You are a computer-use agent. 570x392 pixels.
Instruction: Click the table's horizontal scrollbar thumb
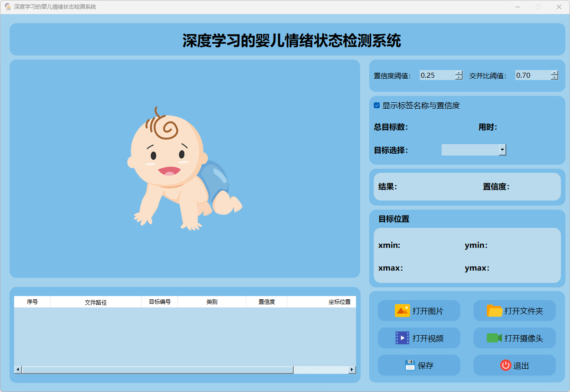(x=157, y=370)
